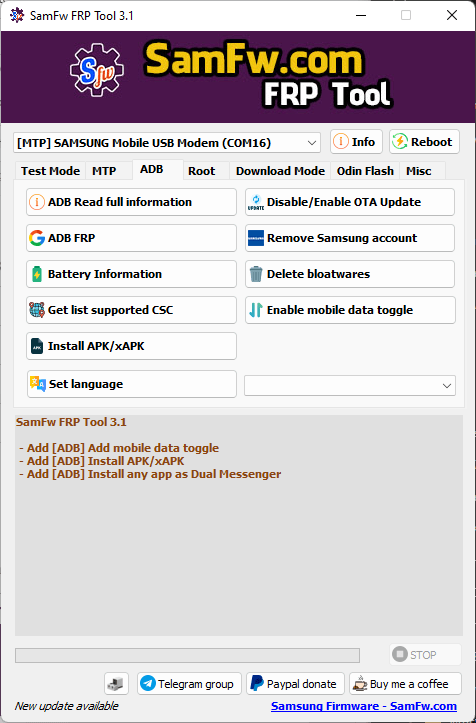Image resolution: width=476 pixels, height=723 pixels.
Task: Click 'New update available' status text
Action: 66,706
